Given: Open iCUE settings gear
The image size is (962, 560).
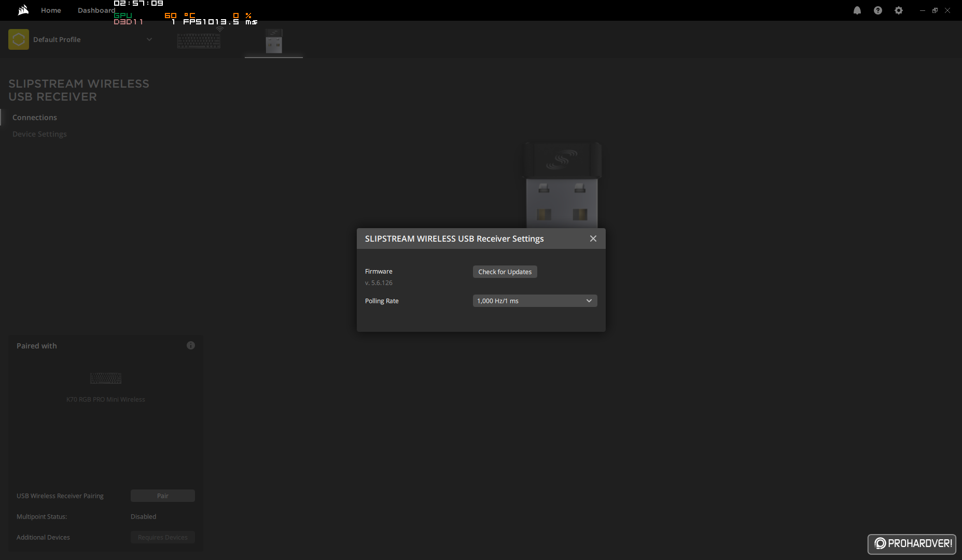Looking at the screenshot, I should (x=899, y=10).
